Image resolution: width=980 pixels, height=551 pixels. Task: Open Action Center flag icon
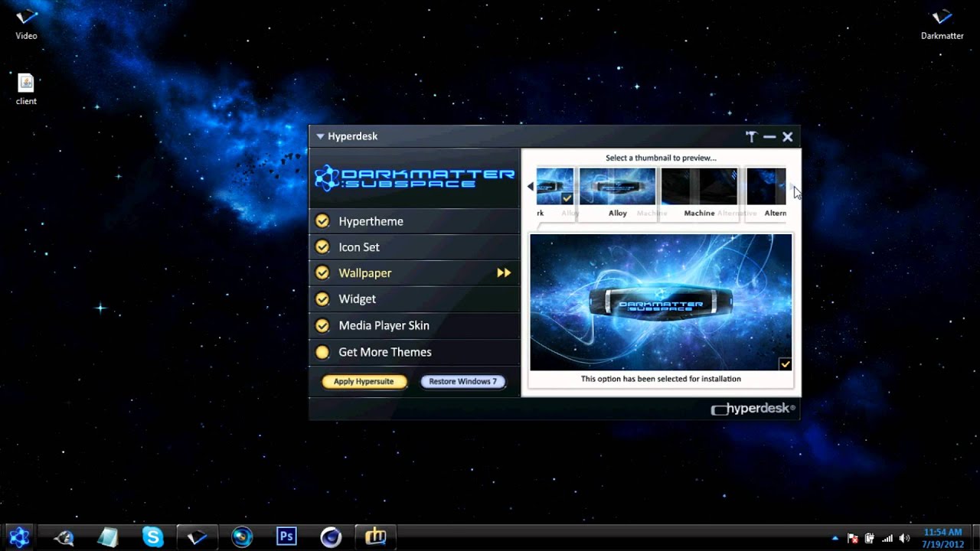point(853,538)
